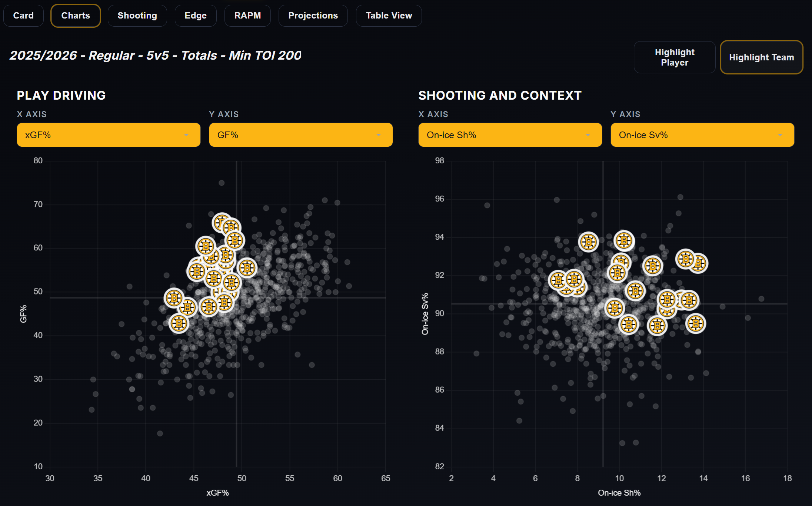Screen dimensions: 812x506
Task: Open the Projections tab
Action: (x=313, y=16)
